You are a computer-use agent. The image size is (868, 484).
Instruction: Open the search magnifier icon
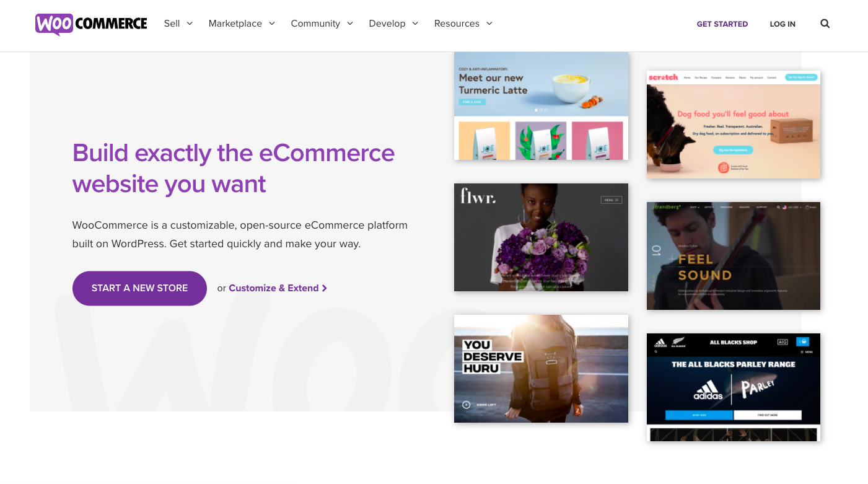coord(825,24)
